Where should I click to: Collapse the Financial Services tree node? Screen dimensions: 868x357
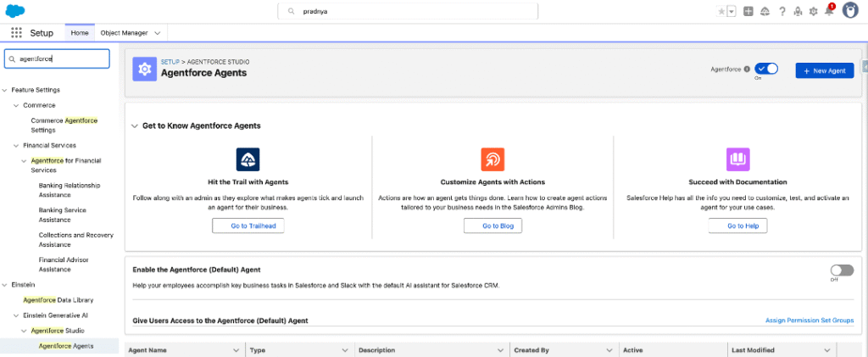[x=17, y=146]
